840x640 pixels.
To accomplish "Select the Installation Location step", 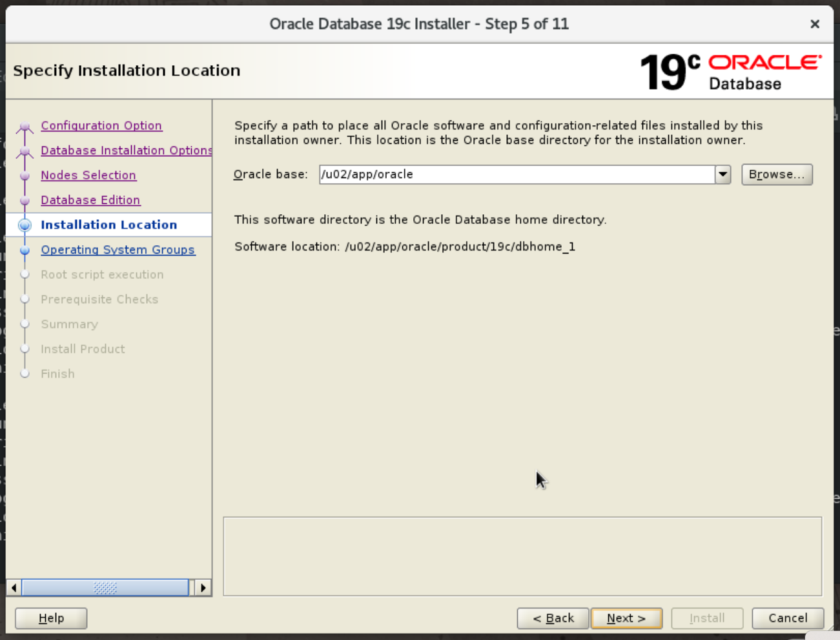I will point(108,225).
